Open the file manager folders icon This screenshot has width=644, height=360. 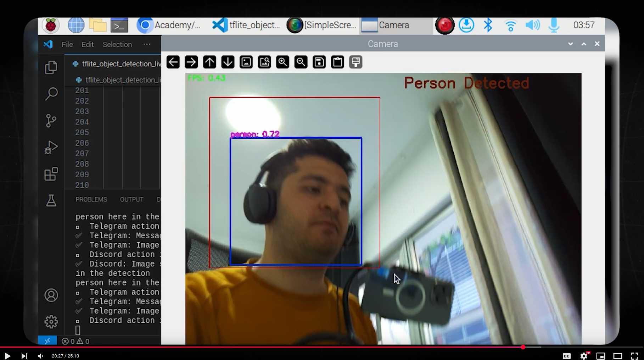tap(97, 25)
